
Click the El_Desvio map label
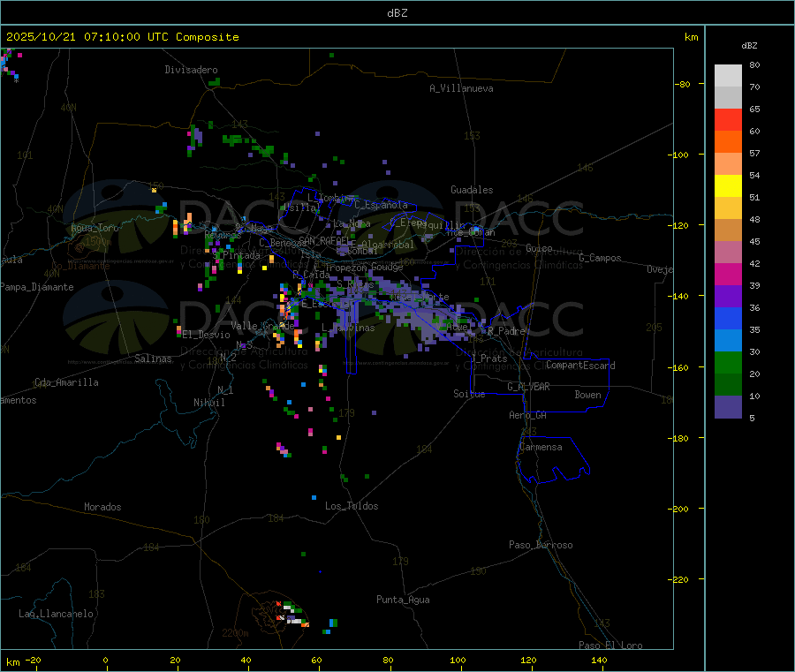click(207, 335)
